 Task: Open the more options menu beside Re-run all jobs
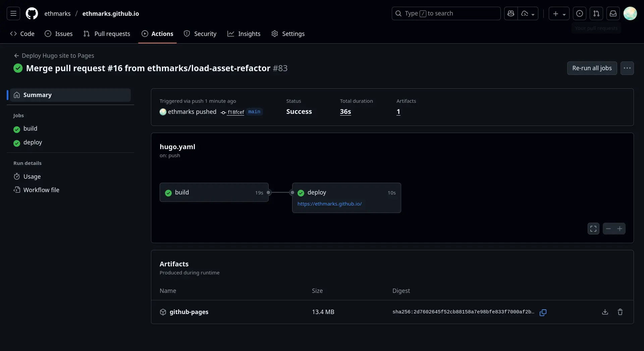627,68
